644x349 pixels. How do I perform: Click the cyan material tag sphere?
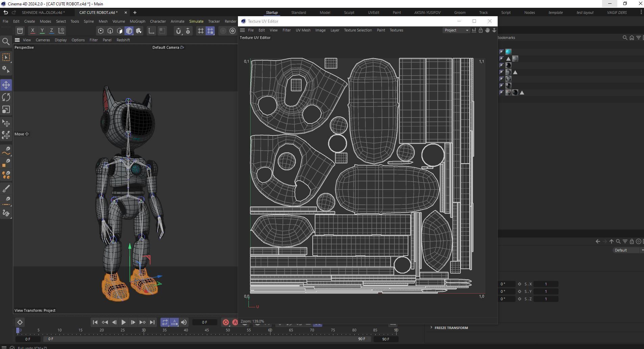coord(508,52)
